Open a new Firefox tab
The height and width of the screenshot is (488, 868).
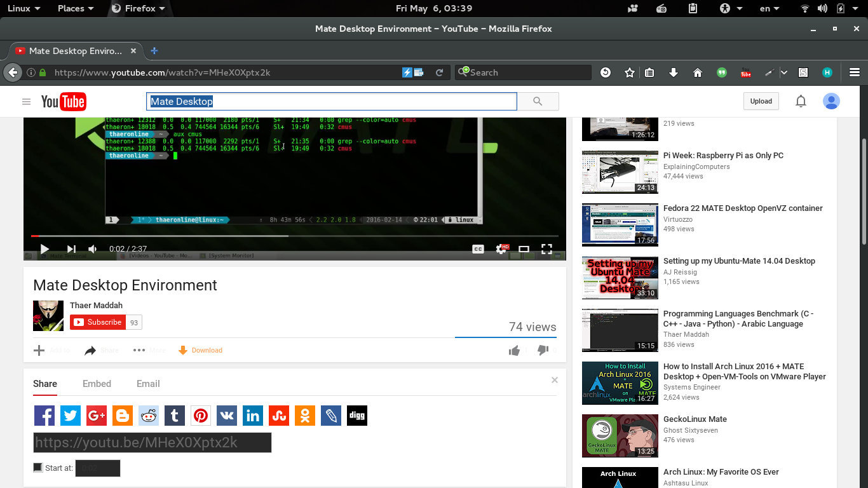[154, 51]
